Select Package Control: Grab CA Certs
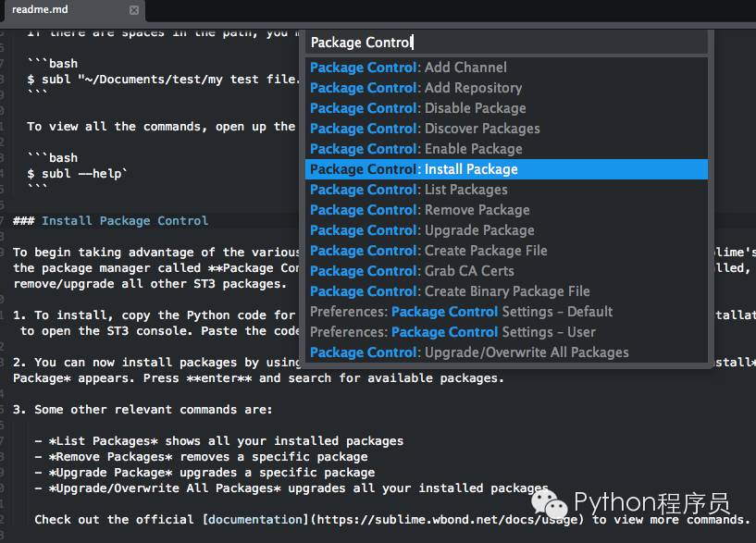The image size is (756, 543). tap(506, 271)
